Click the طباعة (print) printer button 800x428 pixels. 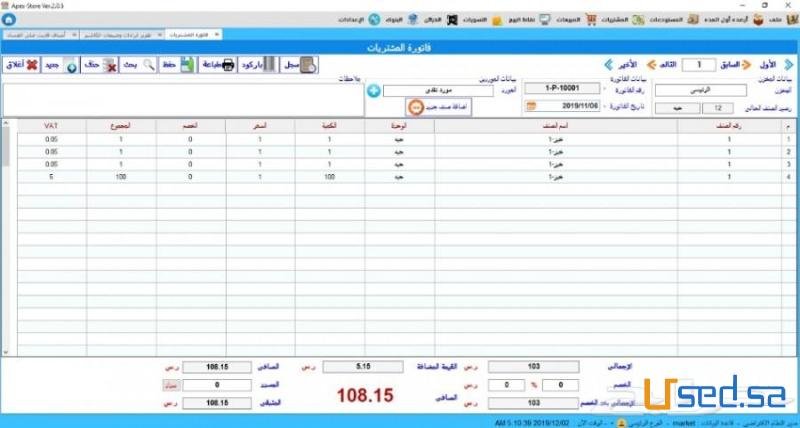[217, 65]
